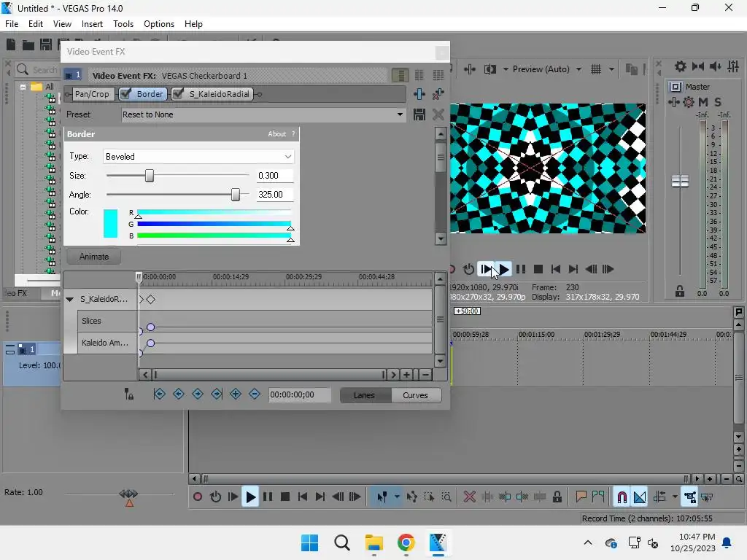Toggle Automatic Crossfades button
The image size is (747, 560).
click(640, 497)
